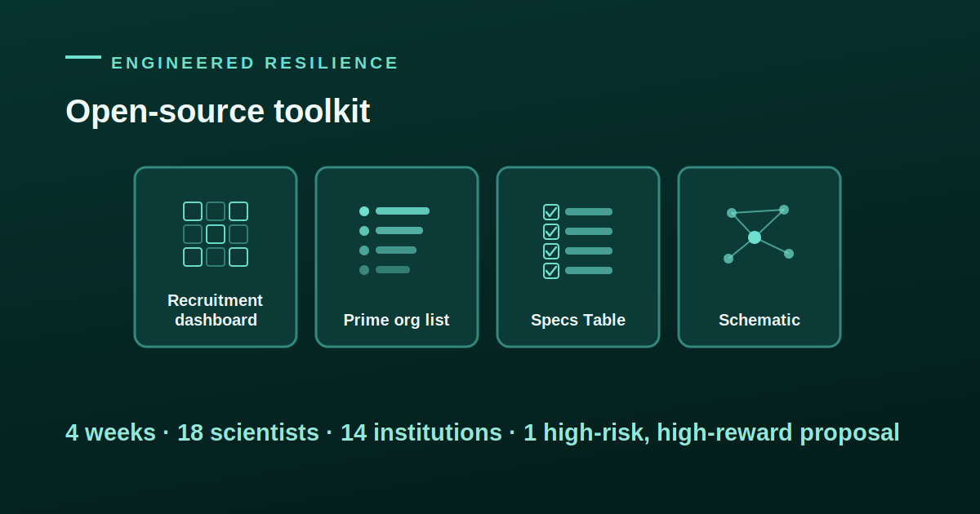The image size is (980, 514).
Task: Click the Schematic network graph icon
Action: click(x=759, y=234)
